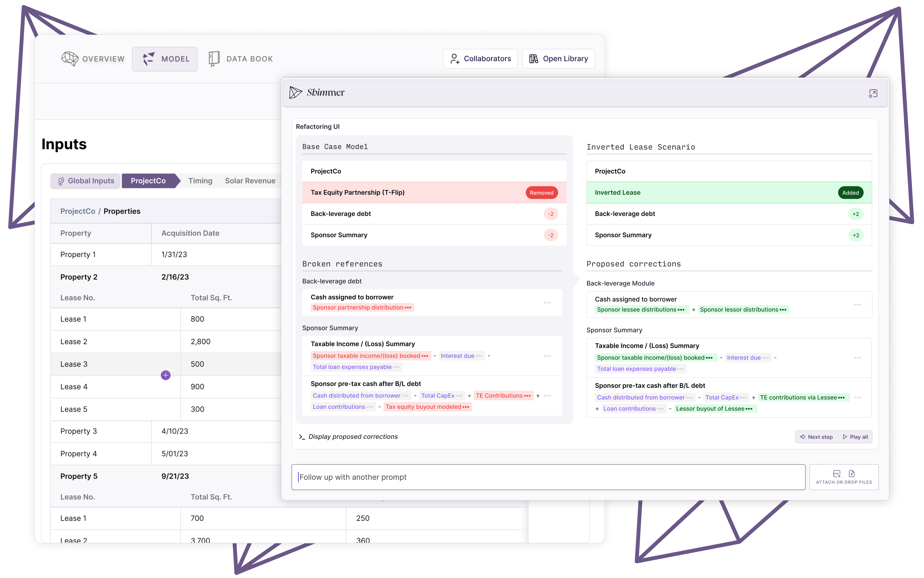The height and width of the screenshot is (578, 924).
Task: Click the -2 badge on Back-leverage debt
Action: click(x=551, y=214)
